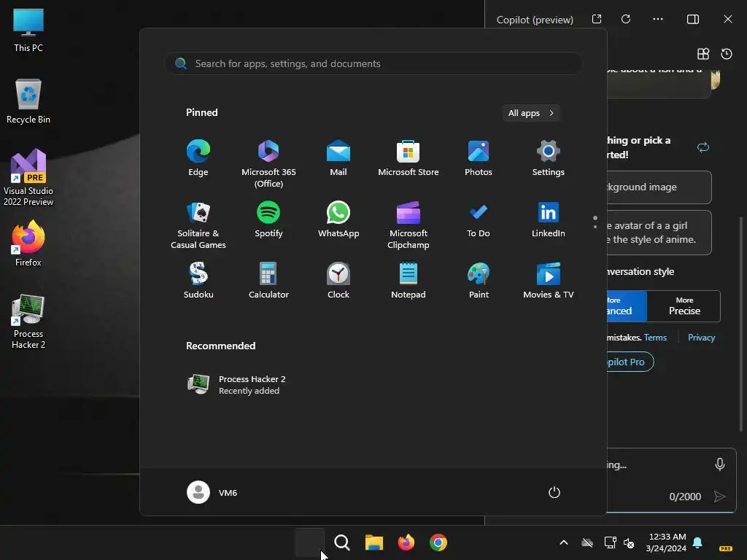This screenshot has width=747, height=560.
Task: Click the anime avatar suggestion card
Action: pyautogui.click(x=659, y=233)
